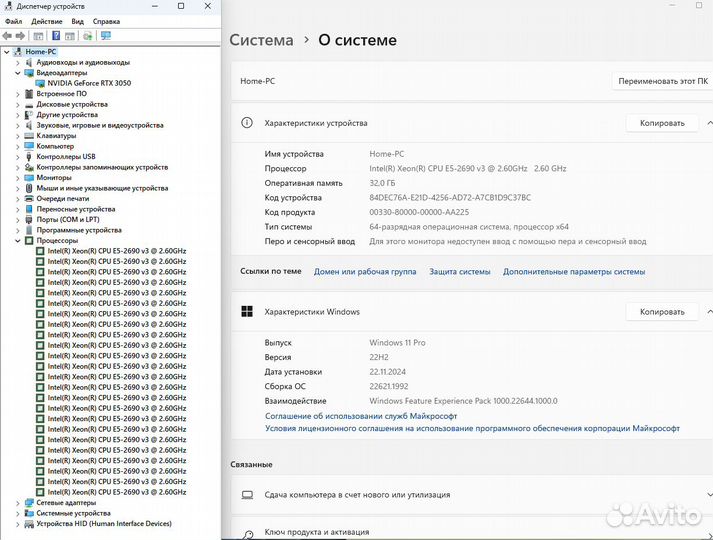The image size is (713, 540).
Task: Expand the Мониторы node
Action: (18, 178)
